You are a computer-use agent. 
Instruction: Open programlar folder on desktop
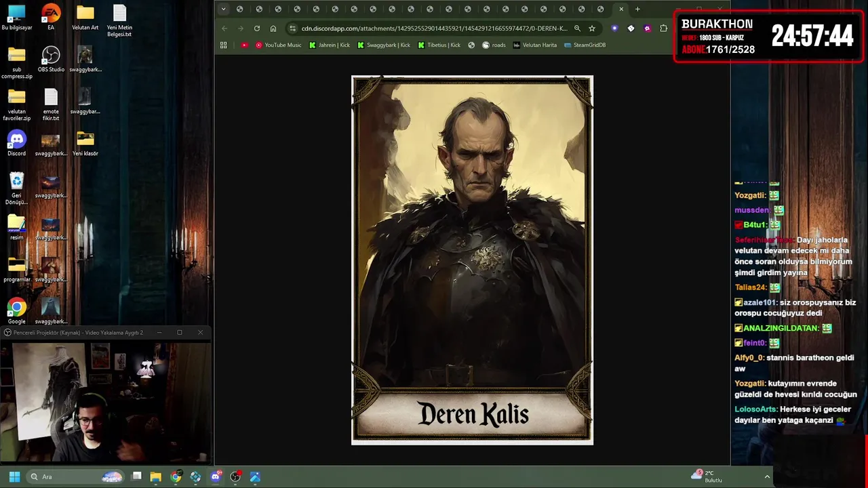pos(16,270)
